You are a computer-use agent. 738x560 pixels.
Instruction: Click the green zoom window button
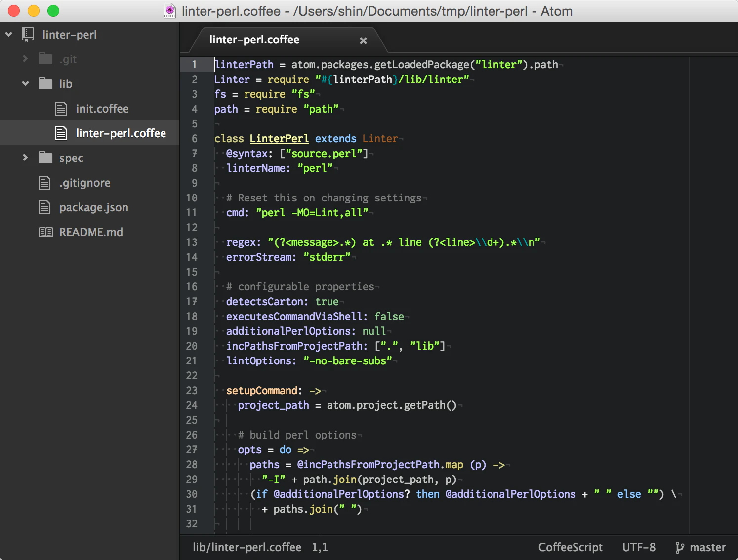pos(53,11)
